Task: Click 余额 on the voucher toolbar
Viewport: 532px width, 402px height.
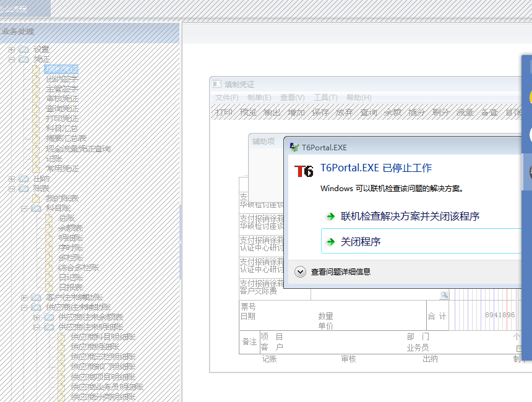Action: pyautogui.click(x=393, y=112)
